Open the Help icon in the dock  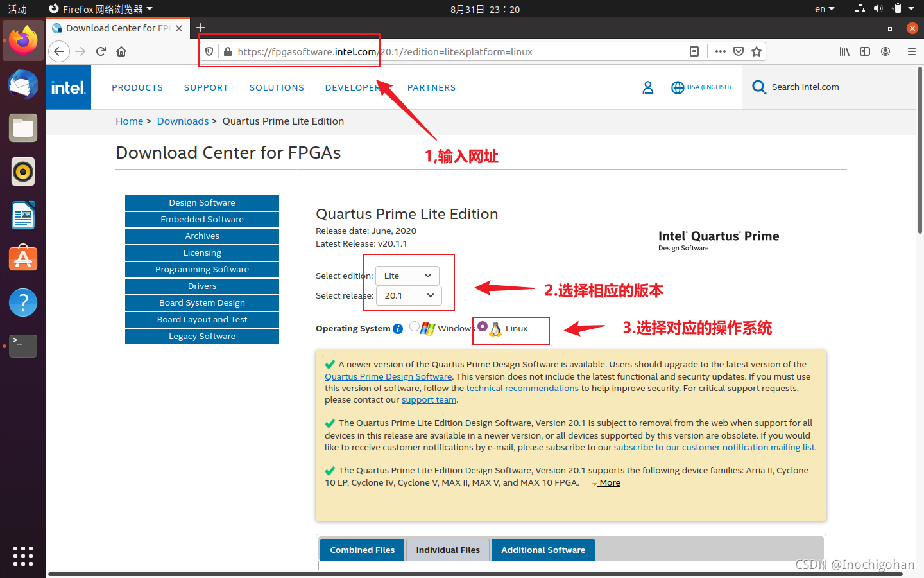pos(23,302)
